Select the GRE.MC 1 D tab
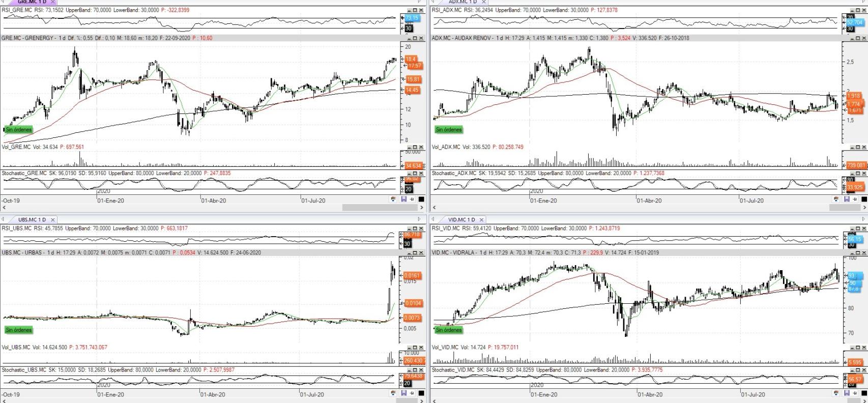The image size is (868, 403). pos(32,2)
